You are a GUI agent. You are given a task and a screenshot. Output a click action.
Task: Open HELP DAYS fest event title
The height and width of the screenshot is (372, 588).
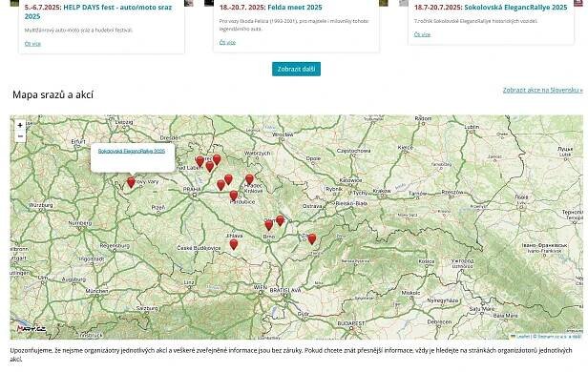(x=98, y=11)
